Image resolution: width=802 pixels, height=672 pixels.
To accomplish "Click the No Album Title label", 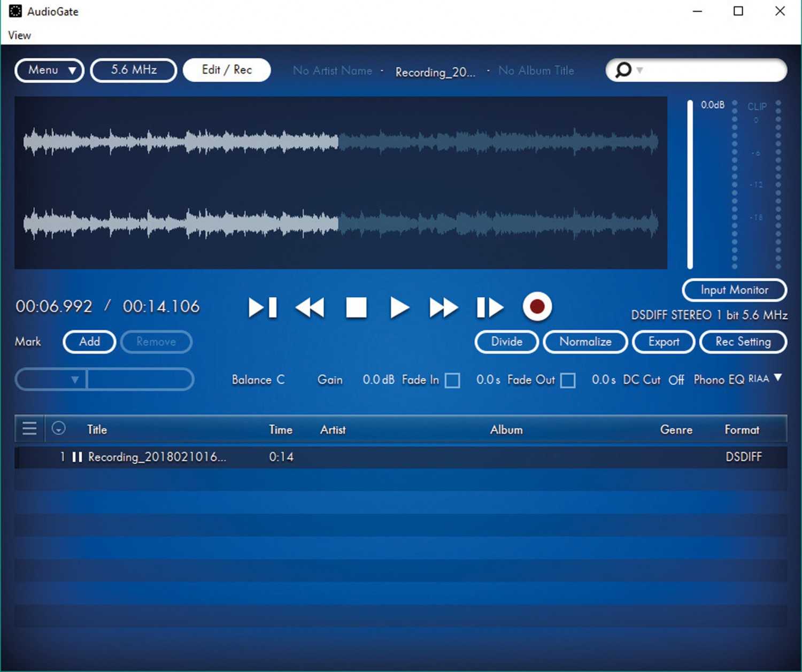I will (536, 71).
